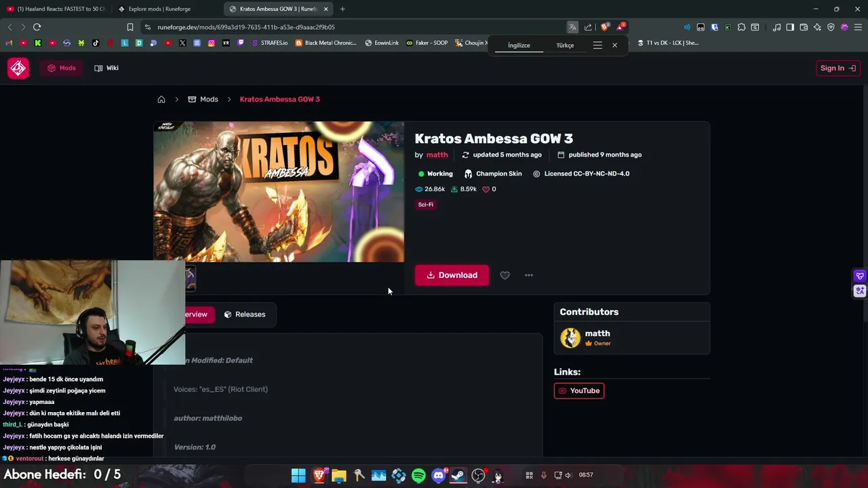Image resolution: width=868 pixels, height=488 pixels.
Task: Open contributor matth avatar
Action: (570, 338)
